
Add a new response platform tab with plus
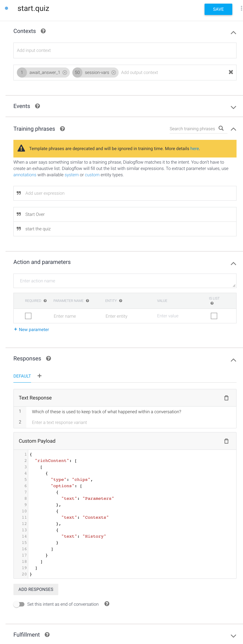(40, 376)
